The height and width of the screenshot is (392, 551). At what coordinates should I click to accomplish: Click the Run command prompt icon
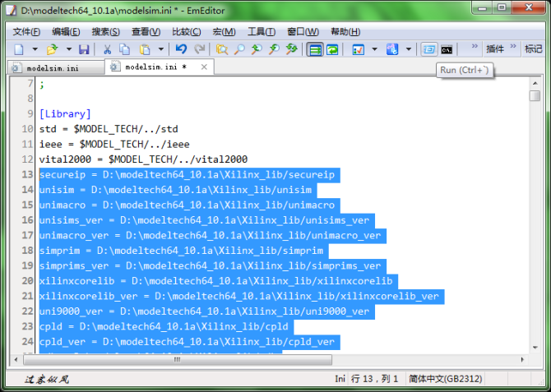tap(447, 49)
